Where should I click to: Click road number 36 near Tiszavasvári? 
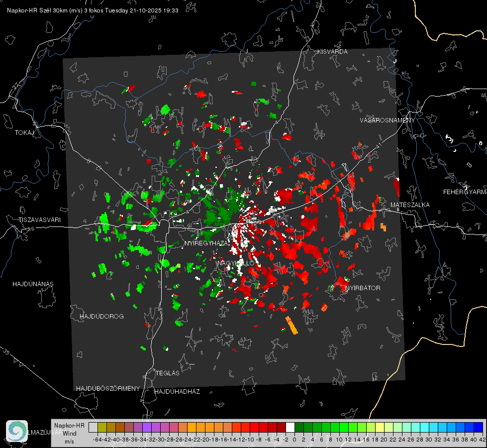pos(31,229)
